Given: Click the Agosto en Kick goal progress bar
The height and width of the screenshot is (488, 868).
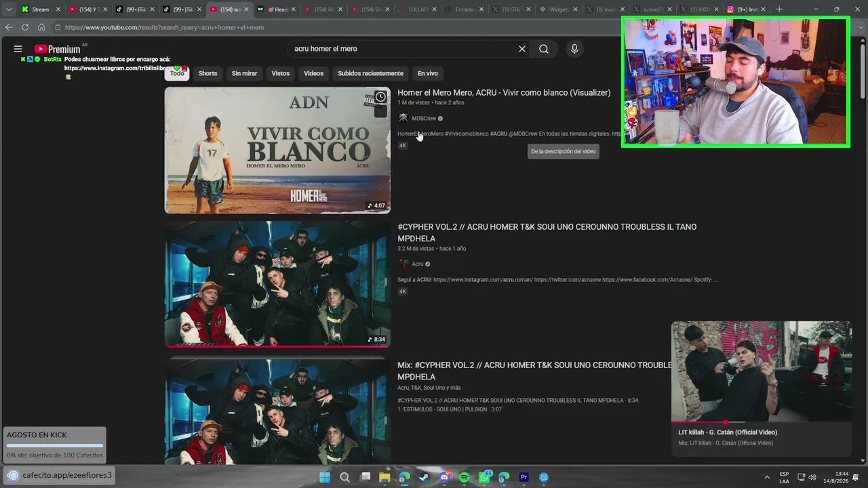Looking at the screenshot, I should tap(55, 445).
